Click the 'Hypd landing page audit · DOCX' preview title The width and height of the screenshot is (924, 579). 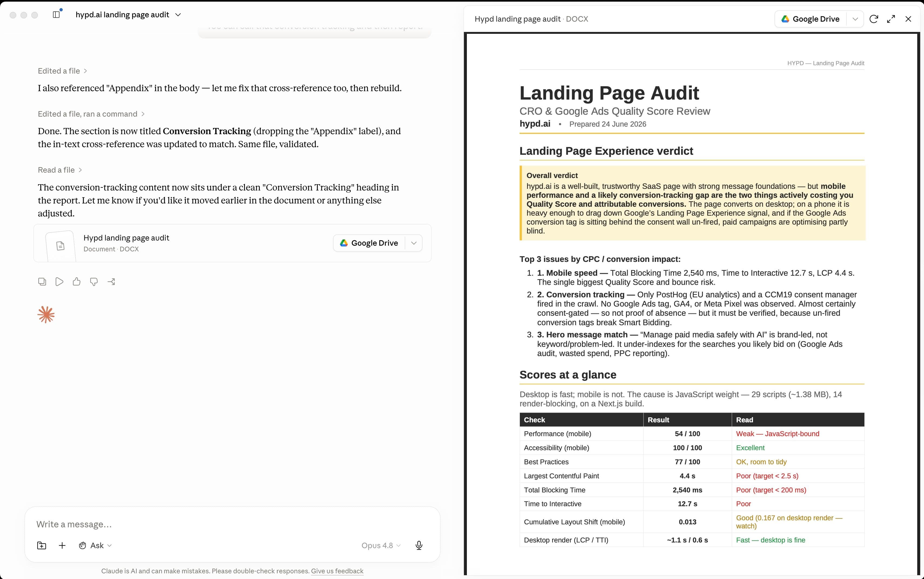tap(531, 19)
